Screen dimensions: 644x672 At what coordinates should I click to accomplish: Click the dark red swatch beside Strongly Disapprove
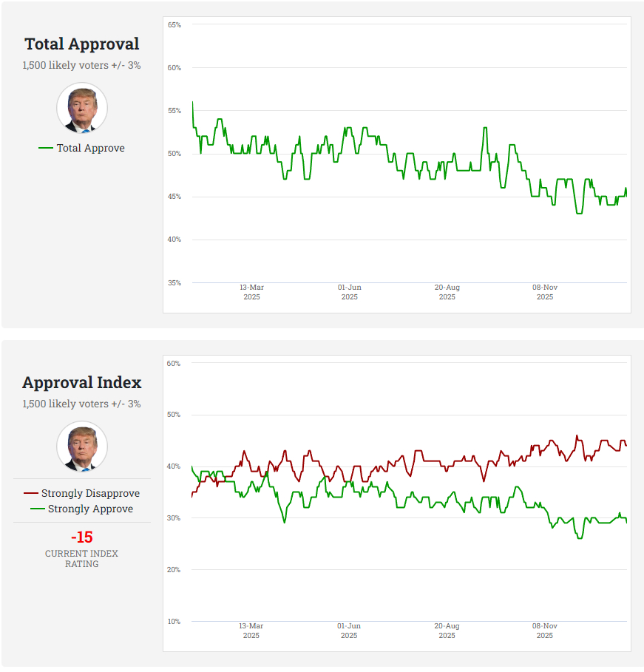[x=31, y=493]
